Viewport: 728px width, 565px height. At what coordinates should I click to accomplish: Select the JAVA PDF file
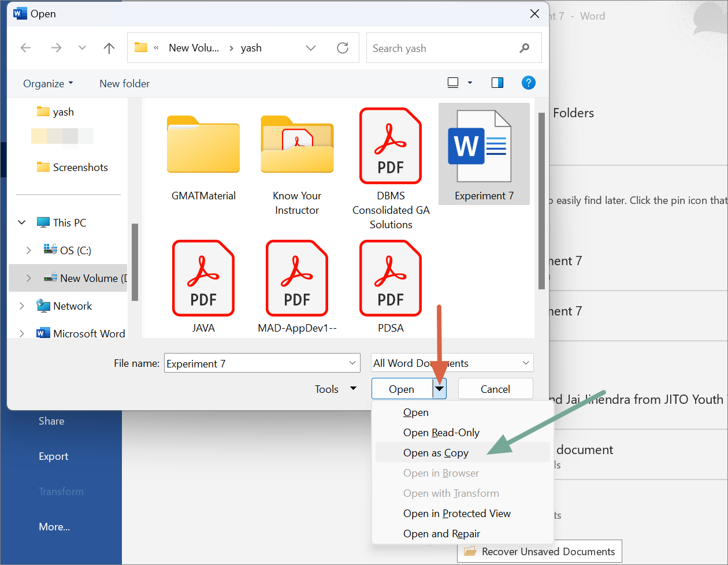(203, 287)
